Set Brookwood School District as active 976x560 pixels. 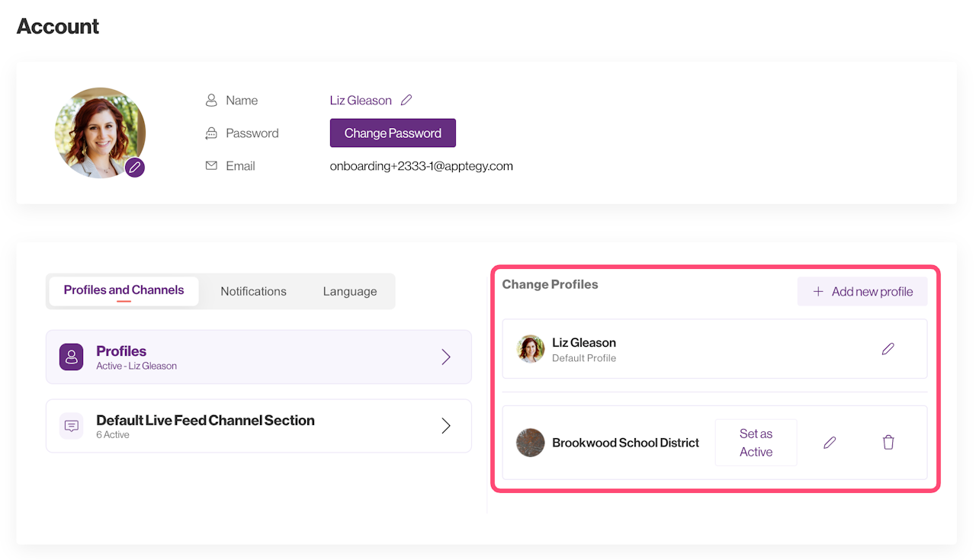point(756,443)
